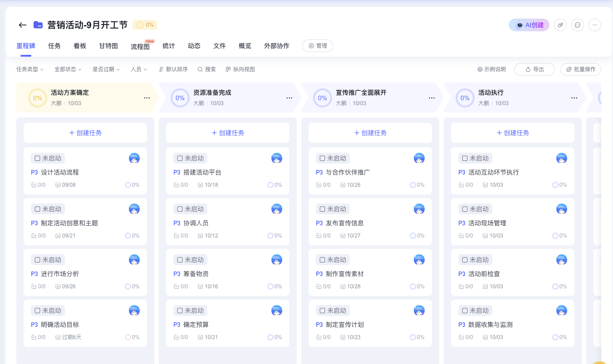This screenshot has height=364, width=613.
Task: Click the 0% progress ring on 活动方案确定 milestone
Action: click(37, 97)
